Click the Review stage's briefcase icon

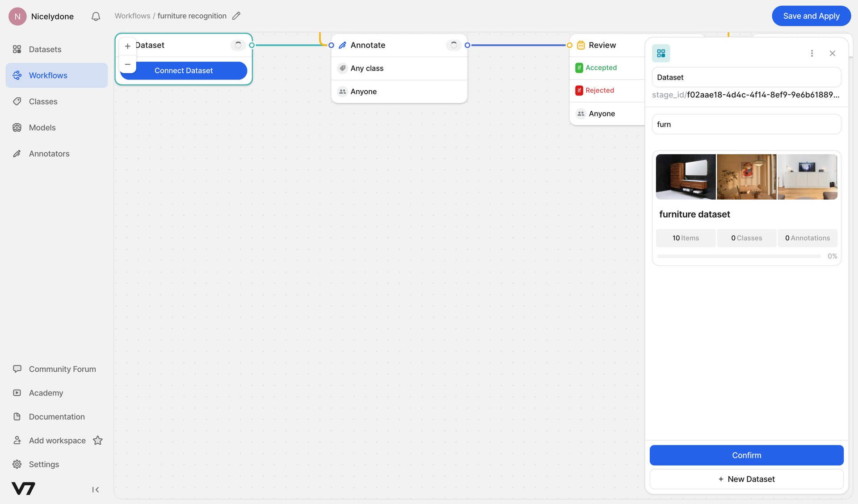(580, 45)
